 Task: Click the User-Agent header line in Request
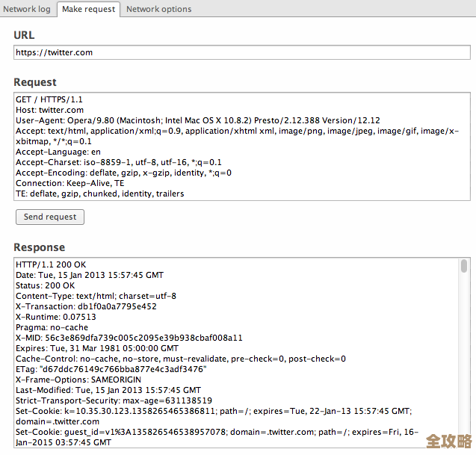tap(197, 120)
